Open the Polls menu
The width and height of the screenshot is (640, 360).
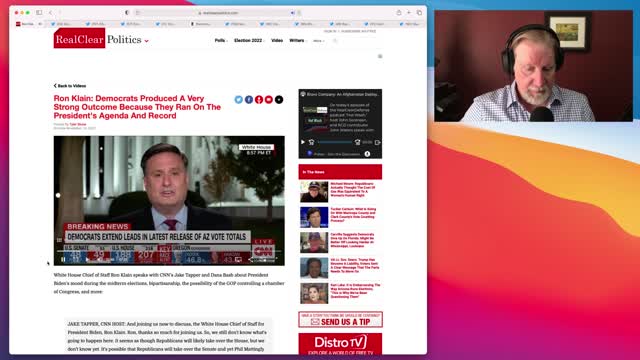tap(220, 40)
